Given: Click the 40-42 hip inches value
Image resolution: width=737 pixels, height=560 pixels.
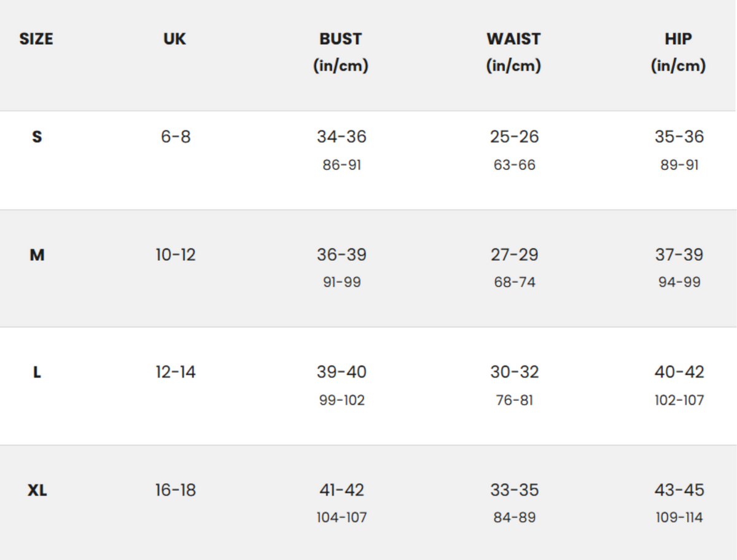Looking at the screenshot, I should click(679, 372).
